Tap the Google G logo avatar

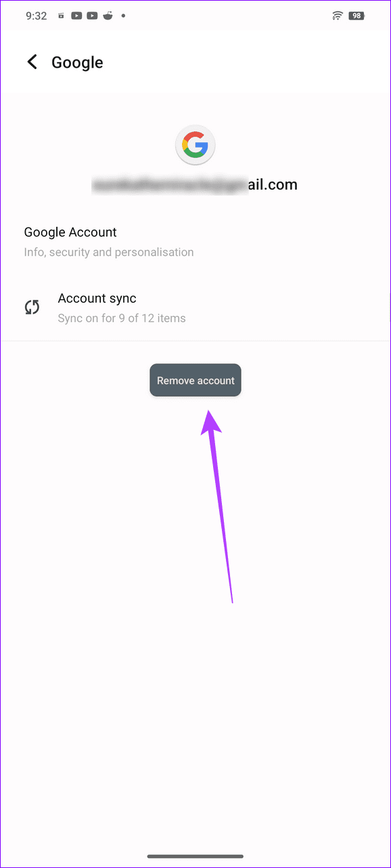[x=195, y=144]
